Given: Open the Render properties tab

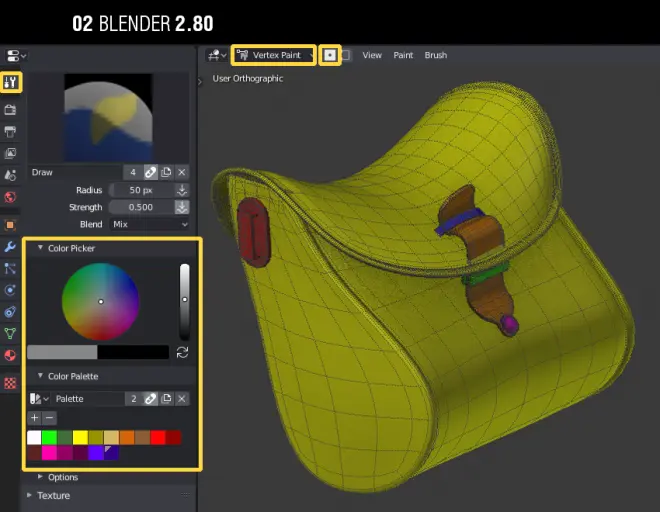Looking at the screenshot, I should pos(10,110).
